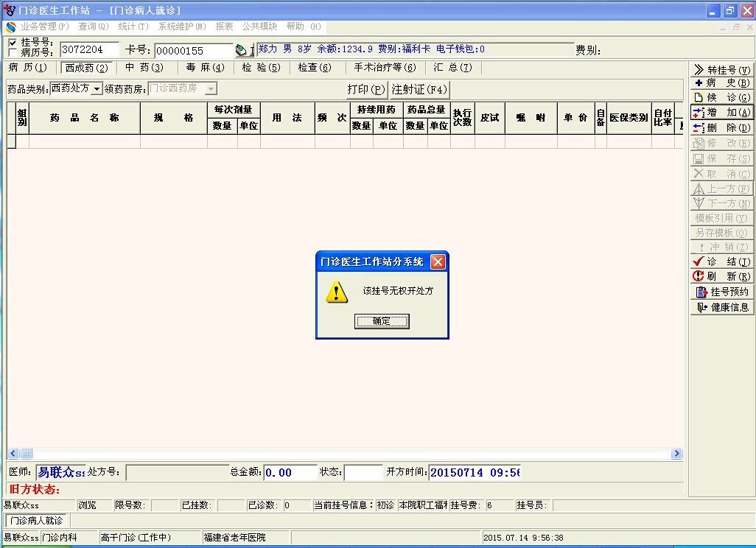Toggle the 病历号 checkbox

point(13,52)
